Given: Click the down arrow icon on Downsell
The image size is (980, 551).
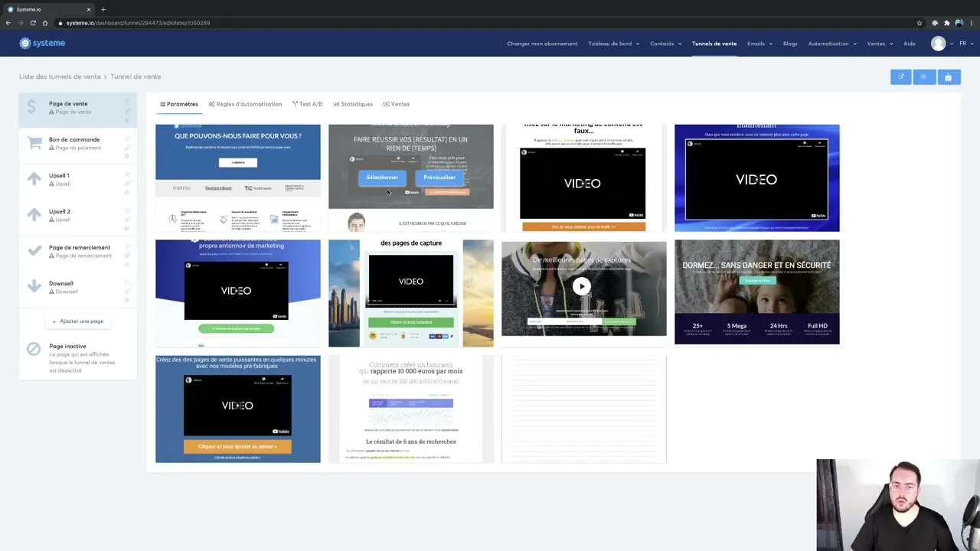Looking at the screenshot, I should (x=34, y=287).
